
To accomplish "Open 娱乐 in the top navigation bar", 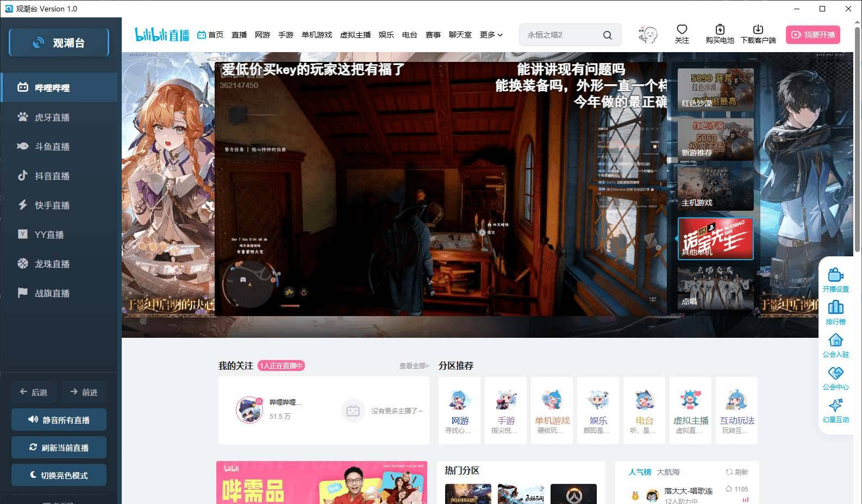I will [386, 35].
